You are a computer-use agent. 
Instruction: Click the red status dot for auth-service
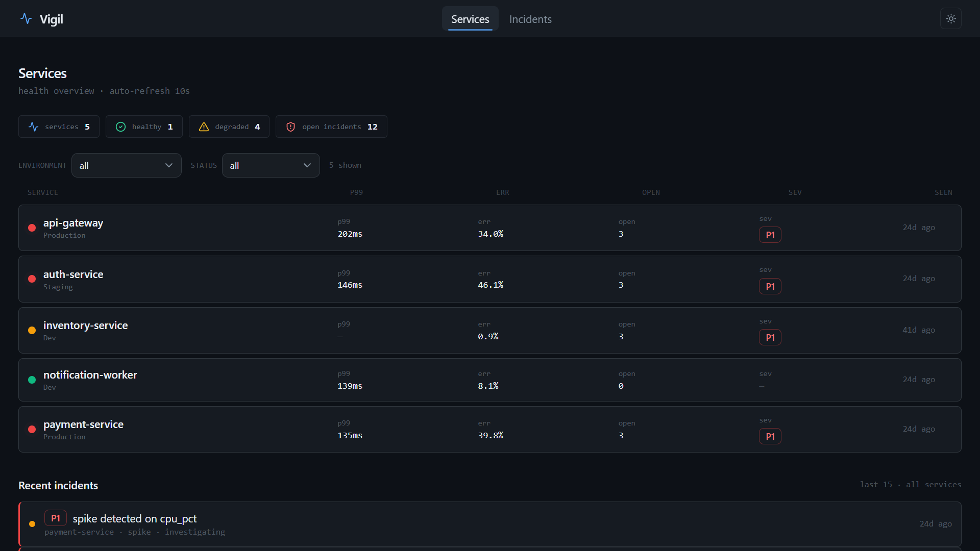coord(32,279)
